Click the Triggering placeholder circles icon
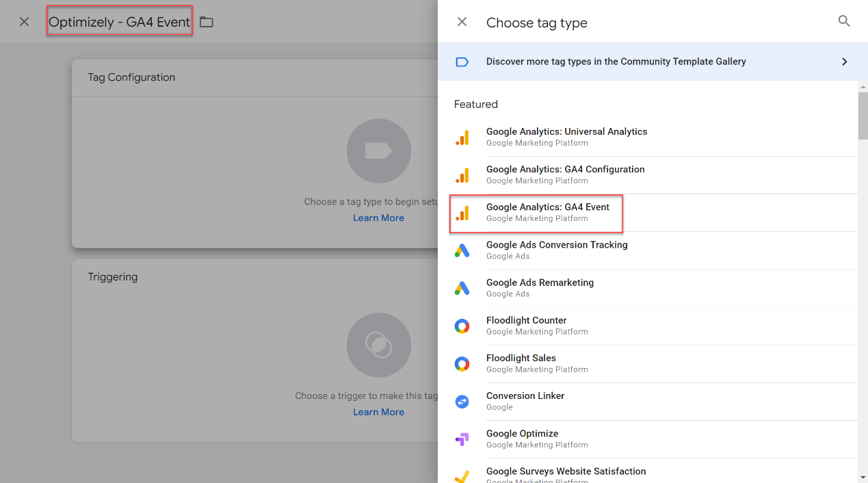This screenshot has width=868, height=483. (x=378, y=345)
